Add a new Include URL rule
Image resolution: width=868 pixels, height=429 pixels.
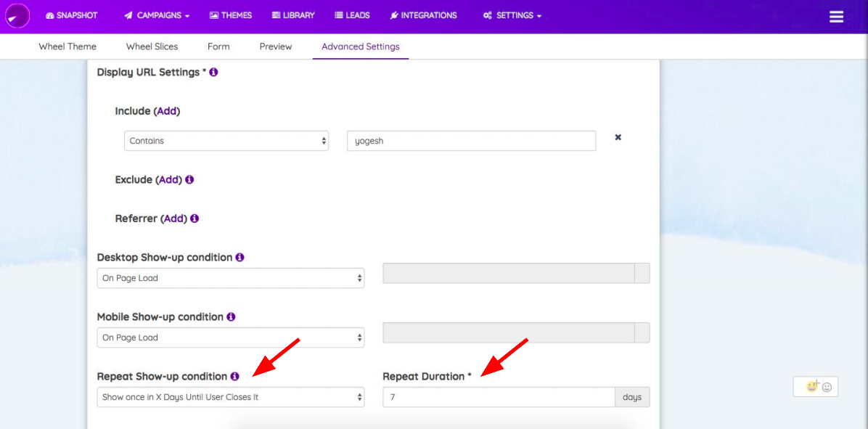pyautogui.click(x=167, y=111)
